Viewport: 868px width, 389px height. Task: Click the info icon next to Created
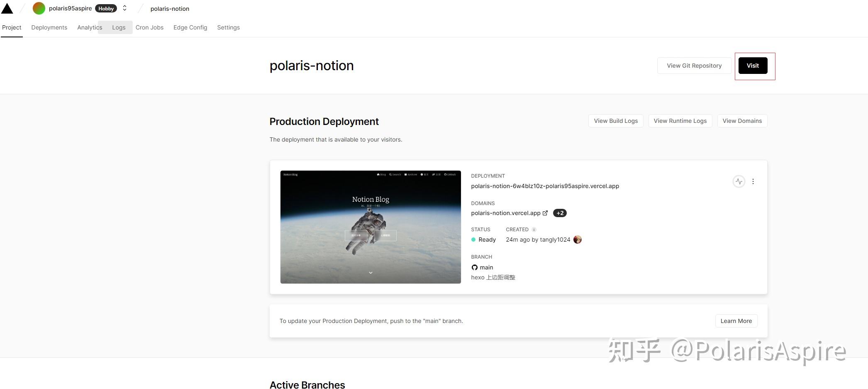pyautogui.click(x=534, y=230)
